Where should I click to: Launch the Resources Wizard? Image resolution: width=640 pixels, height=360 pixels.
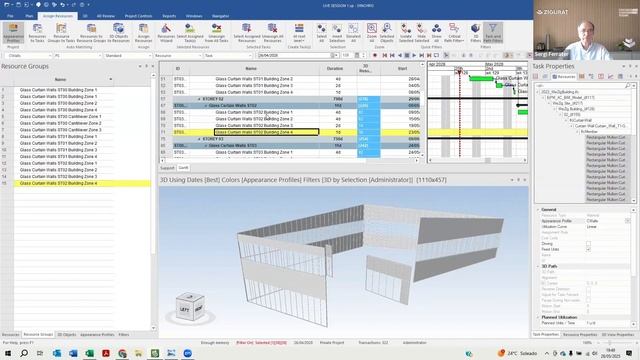click(166, 33)
